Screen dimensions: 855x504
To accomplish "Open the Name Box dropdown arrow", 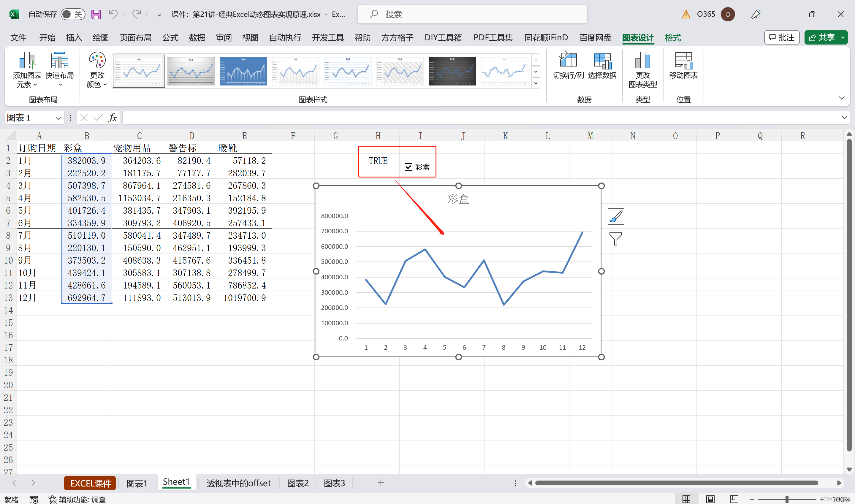I will click(58, 118).
